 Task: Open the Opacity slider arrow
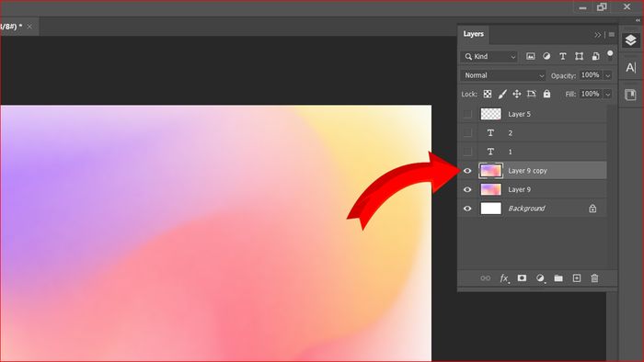coord(608,75)
